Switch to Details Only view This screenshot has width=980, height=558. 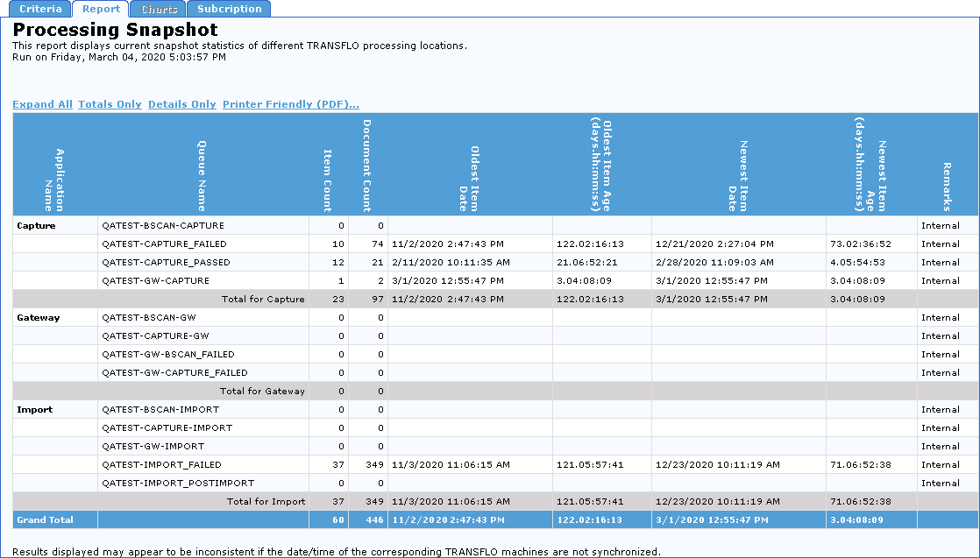(181, 104)
